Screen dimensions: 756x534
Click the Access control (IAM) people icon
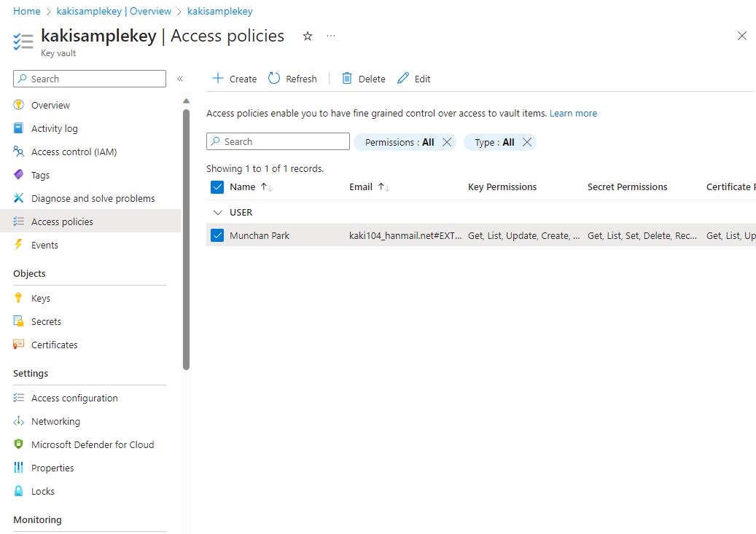click(x=18, y=152)
